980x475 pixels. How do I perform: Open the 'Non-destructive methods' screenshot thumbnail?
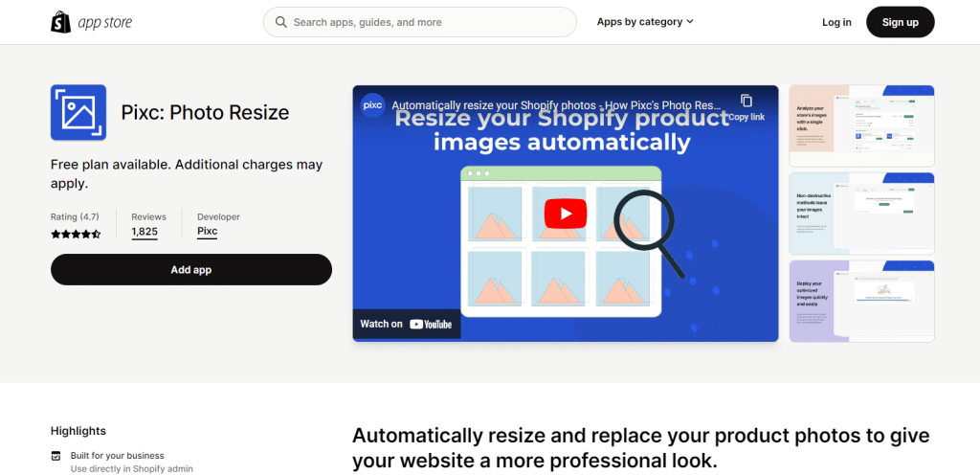pyautogui.click(x=862, y=214)
